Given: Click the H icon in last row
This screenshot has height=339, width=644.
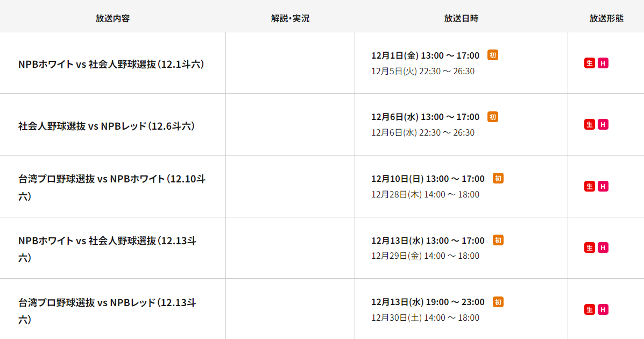Looking at the screenshot, I should (603, 309).
